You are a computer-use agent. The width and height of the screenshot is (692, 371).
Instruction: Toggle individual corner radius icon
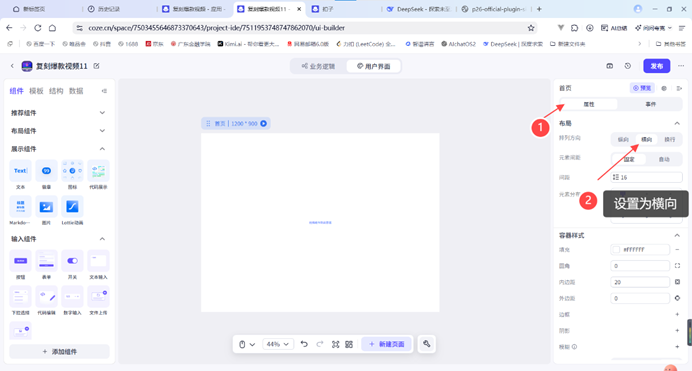pyautogui.click(x=677, y=266)
